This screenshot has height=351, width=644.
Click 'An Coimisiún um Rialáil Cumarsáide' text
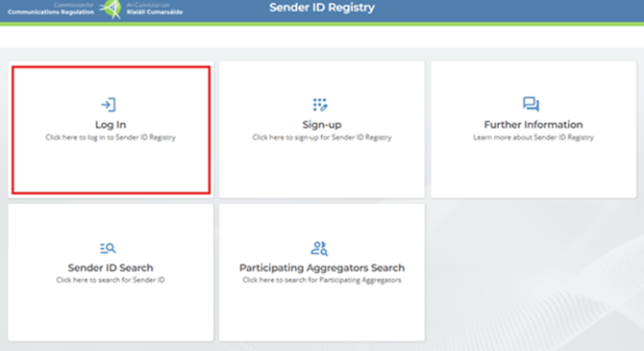pos(155,9)
